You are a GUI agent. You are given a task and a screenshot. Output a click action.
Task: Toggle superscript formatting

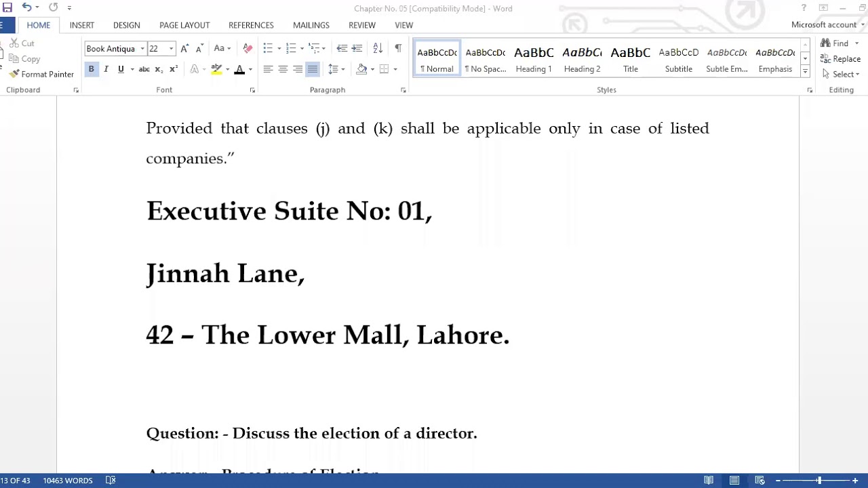[x=174, y=69]
